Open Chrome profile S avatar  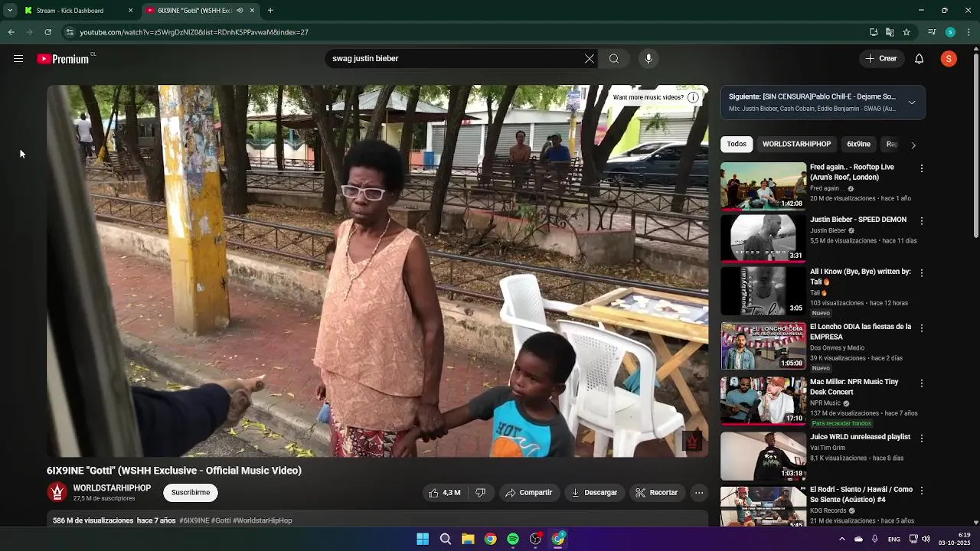[950, 32]
